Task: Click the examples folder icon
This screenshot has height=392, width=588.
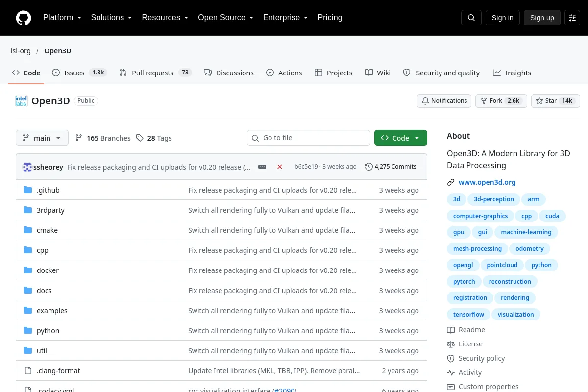Action: (x=28, y=311)
